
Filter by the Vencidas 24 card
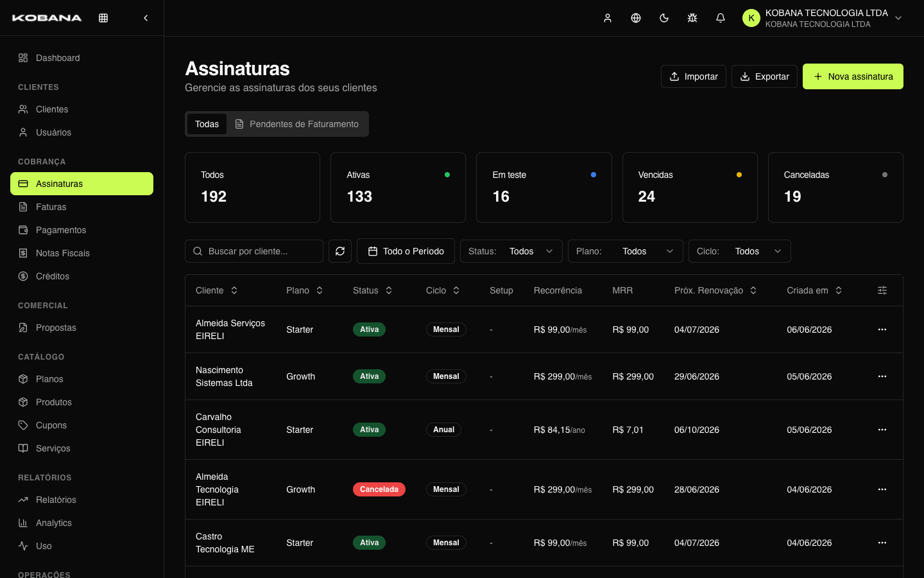[690, 188]
